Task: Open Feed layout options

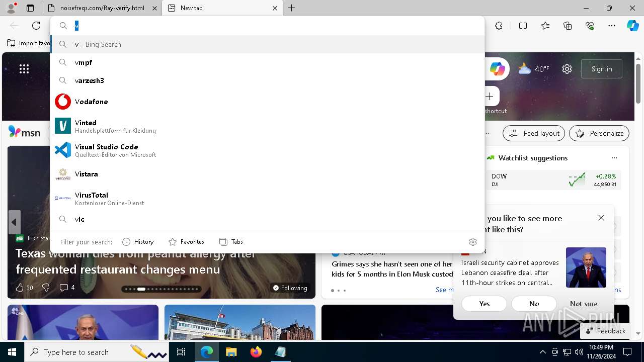Action: tap(534, 133)
